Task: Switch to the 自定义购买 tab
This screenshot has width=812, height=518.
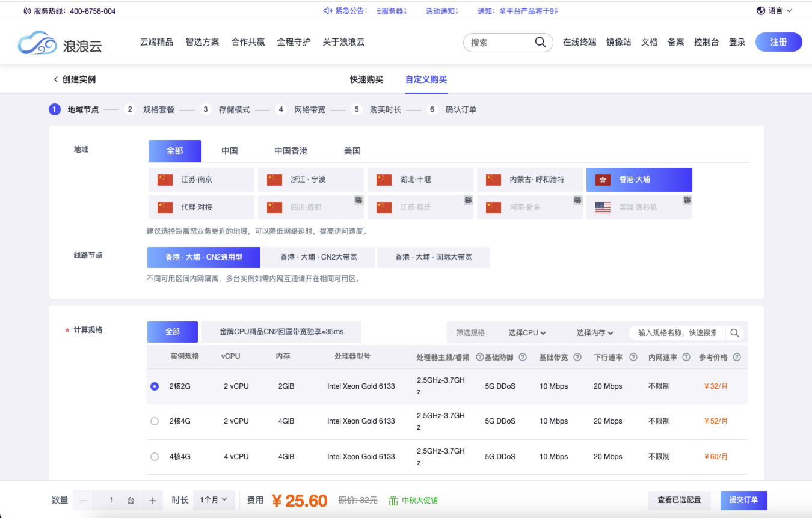Action: (426, 79)
